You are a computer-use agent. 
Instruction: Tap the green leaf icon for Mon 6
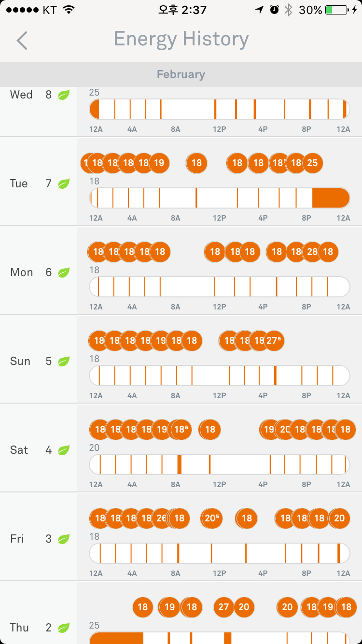point(64,272)
